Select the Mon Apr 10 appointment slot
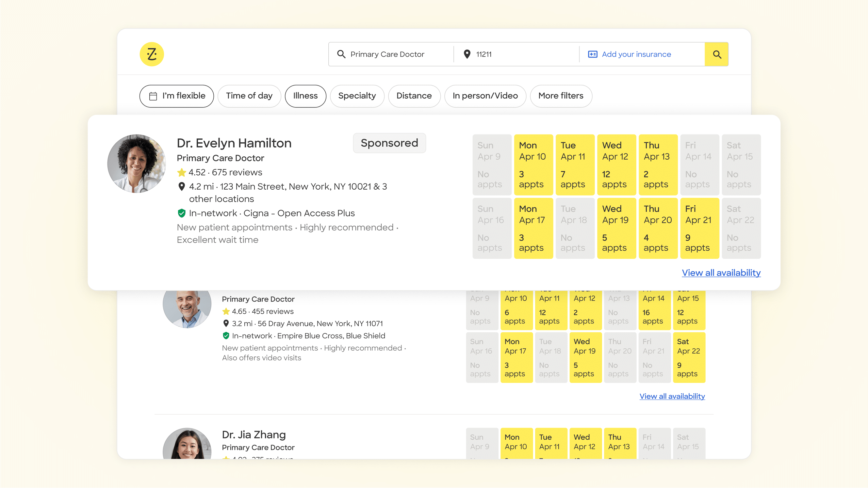Viewport: 868px width, 488px height. (533, 165)
